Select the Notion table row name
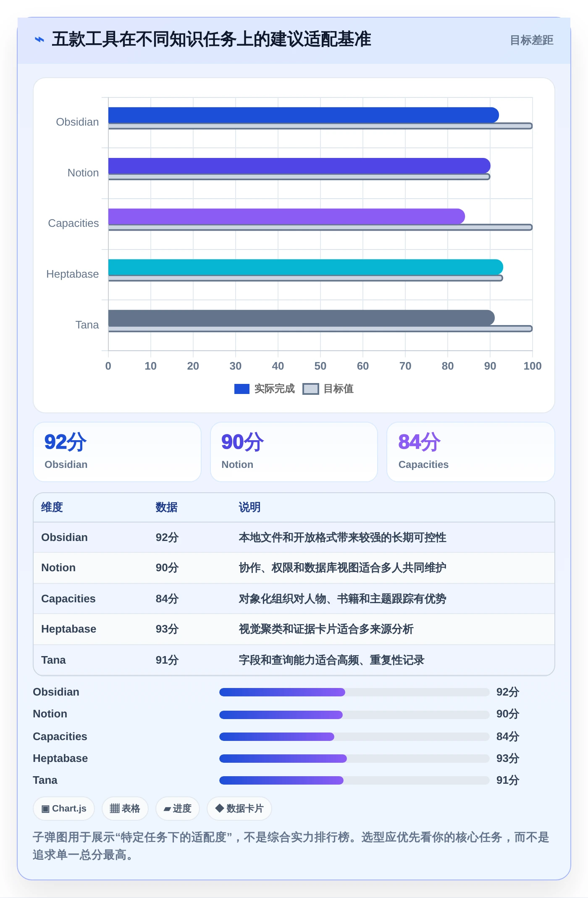Image resolution: width=588 pixels, height=898 pixels. 58,568
